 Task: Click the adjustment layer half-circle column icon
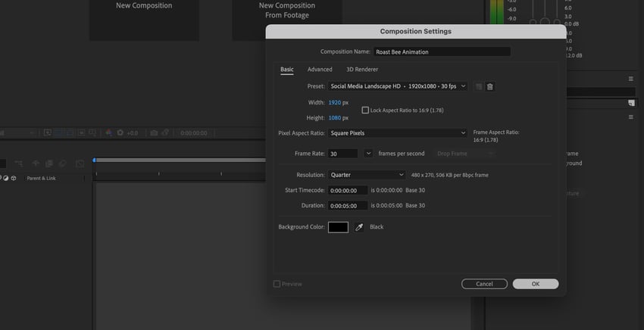tap(6, 178)
